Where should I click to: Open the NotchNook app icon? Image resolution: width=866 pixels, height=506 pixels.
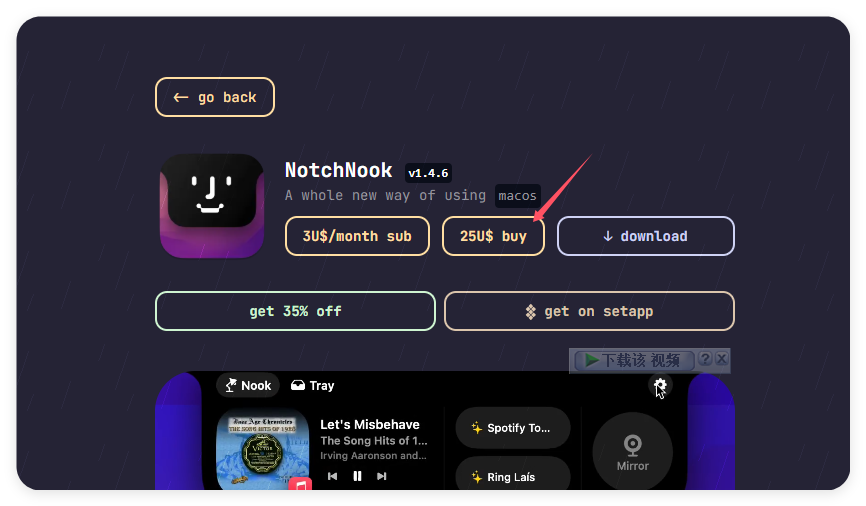click(x=212, y=205)
